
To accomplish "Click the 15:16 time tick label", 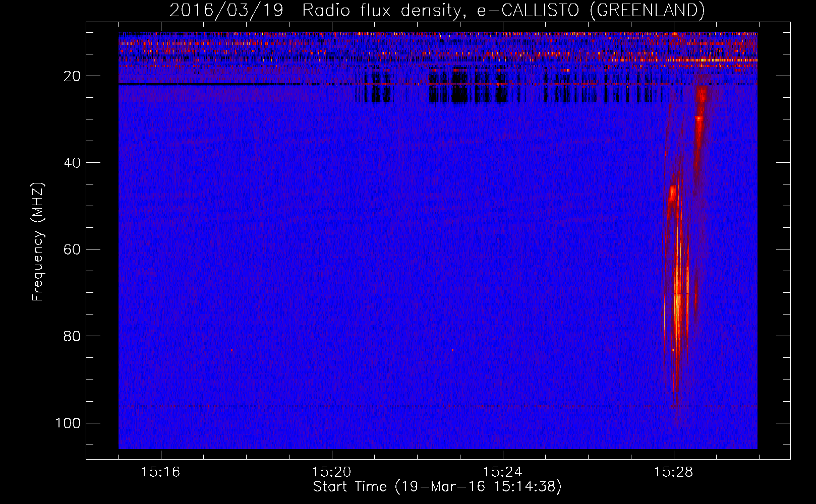I will tap(160, 472).
